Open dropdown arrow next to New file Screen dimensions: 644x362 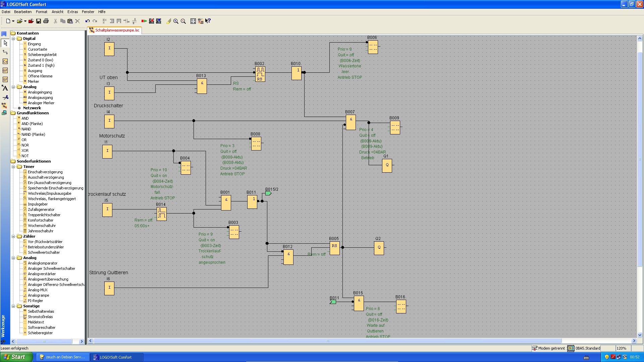click(13, 21)
